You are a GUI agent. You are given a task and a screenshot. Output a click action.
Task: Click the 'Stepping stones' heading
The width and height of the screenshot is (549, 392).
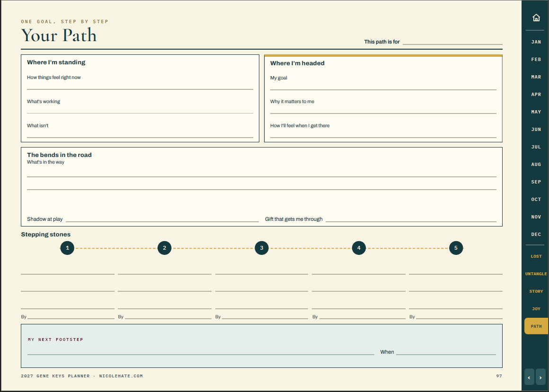pyautogui.click(x=45, y=234)
